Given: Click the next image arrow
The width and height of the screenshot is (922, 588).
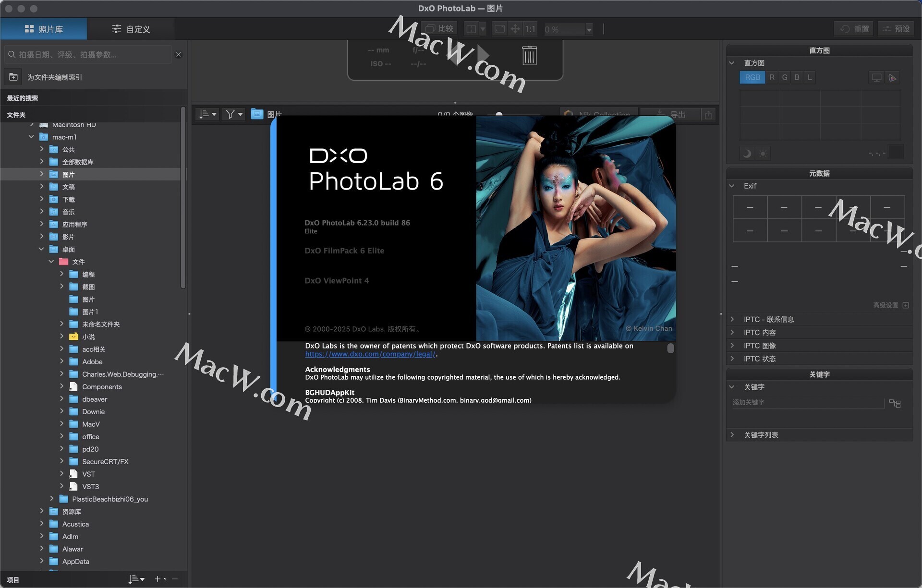Looking at the screenshot, I should (x=483, y=55).
